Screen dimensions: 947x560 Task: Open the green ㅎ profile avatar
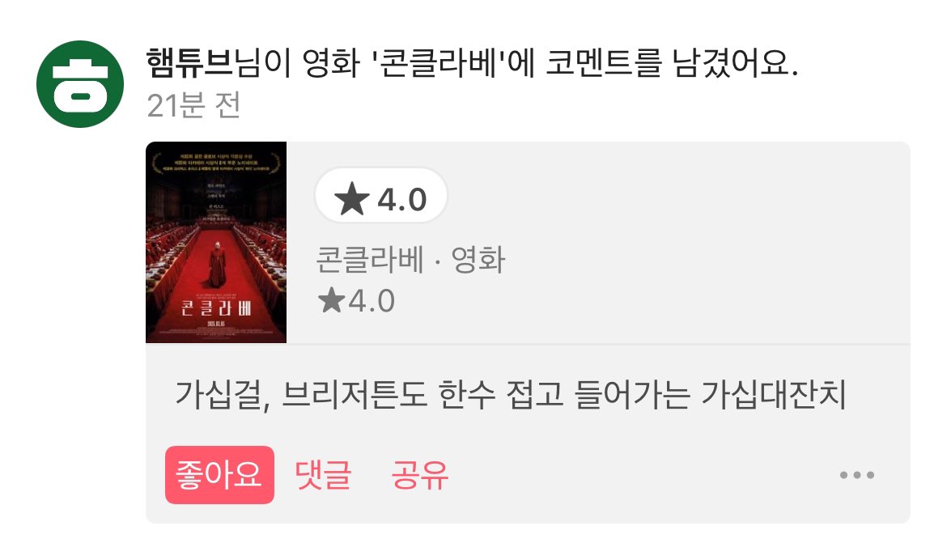[80, 84]
